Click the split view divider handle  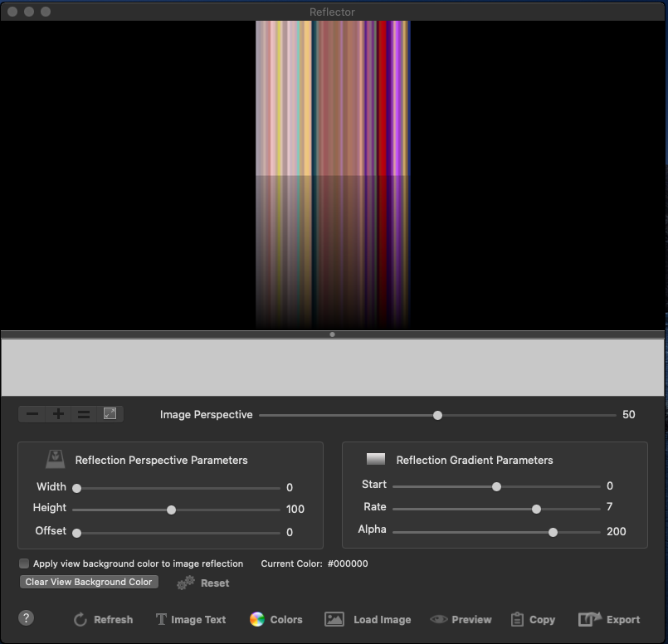coord(332,334)
